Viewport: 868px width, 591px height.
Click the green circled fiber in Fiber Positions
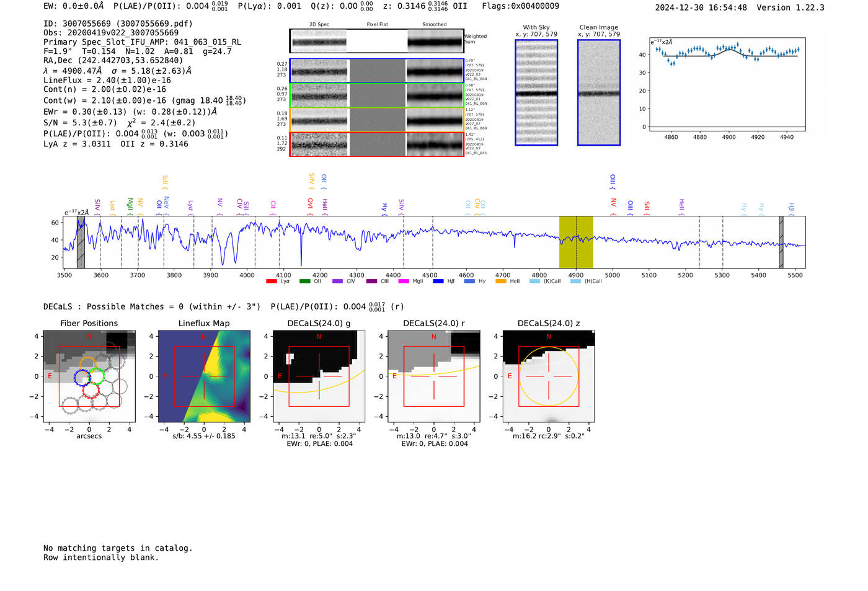point(97,376)
